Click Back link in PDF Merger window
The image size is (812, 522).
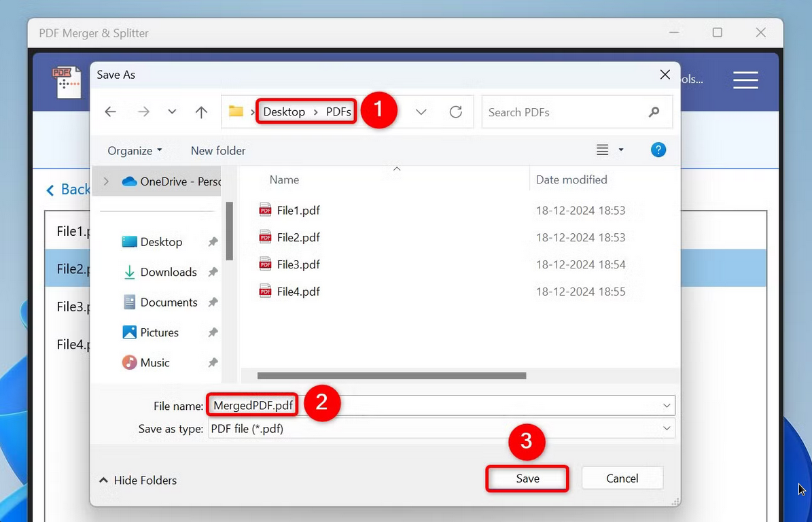(69, 190)
